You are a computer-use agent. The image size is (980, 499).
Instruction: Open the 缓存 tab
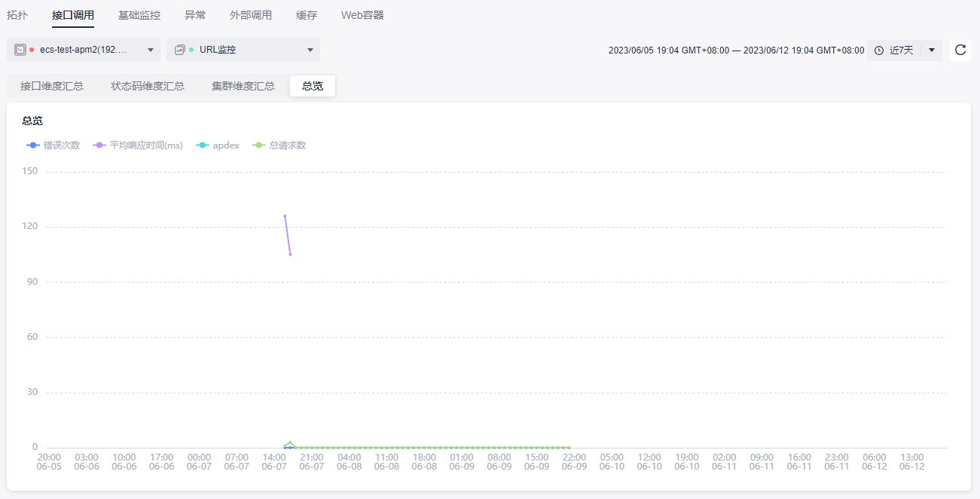pos(307,15)
